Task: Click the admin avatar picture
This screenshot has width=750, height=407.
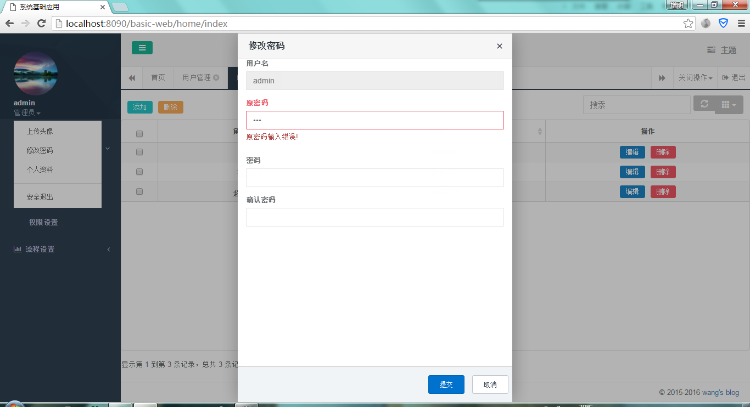Action: (36, 74)
